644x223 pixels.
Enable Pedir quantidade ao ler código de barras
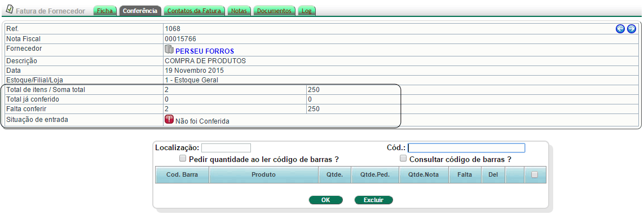[182, 159]
